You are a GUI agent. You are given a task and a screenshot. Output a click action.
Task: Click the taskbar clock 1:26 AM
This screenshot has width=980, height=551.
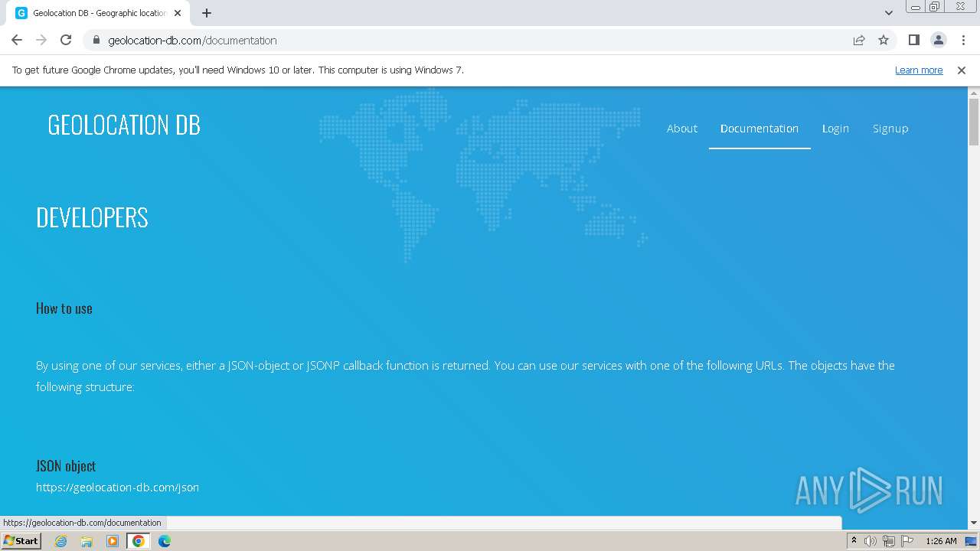click(941, 541)
